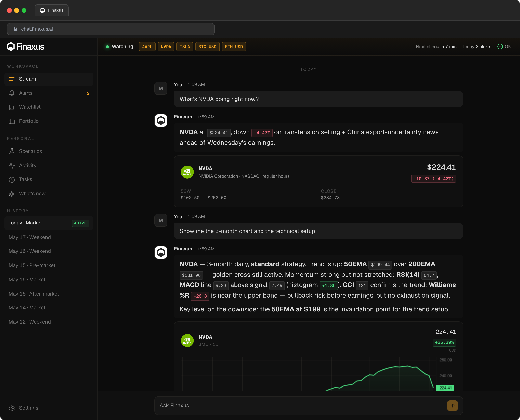Select the NVDA ticker chip in the watch bar
This screenshot has width=520, height=420.
pyautogui.click(x=166, y=47)
